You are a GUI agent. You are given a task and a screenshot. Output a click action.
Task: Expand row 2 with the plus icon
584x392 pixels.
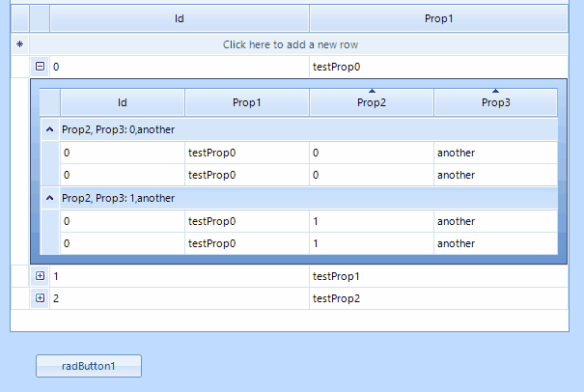coord(40,298)
